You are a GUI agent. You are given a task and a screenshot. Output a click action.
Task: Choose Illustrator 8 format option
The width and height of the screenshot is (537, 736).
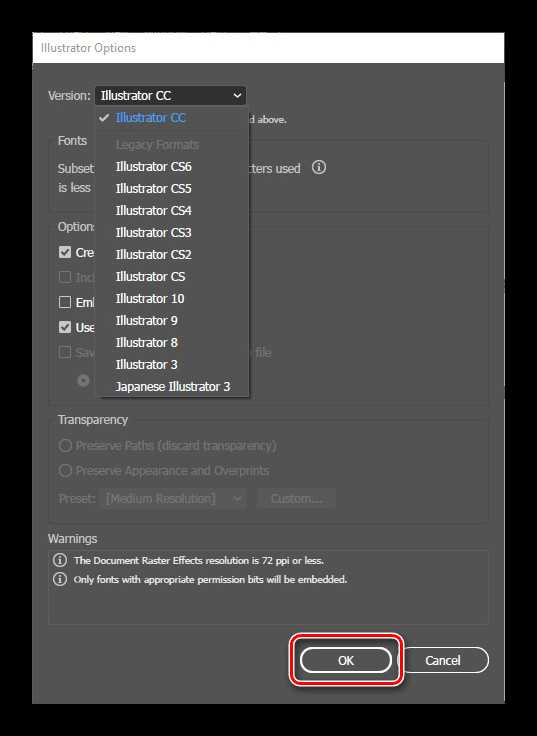tap(146, 342)
